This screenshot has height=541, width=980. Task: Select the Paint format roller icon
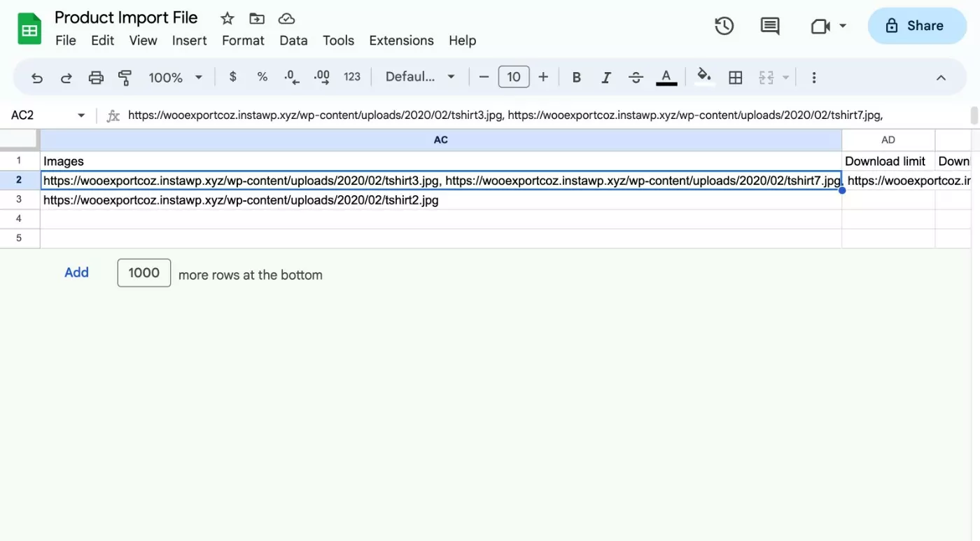pyautogui.click(x=125, y=78)
